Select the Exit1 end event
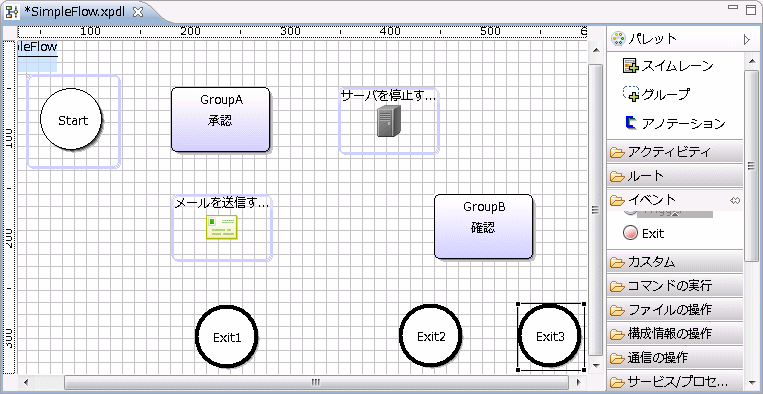Viewport: 763px width, 394px height. coord(226,337)
